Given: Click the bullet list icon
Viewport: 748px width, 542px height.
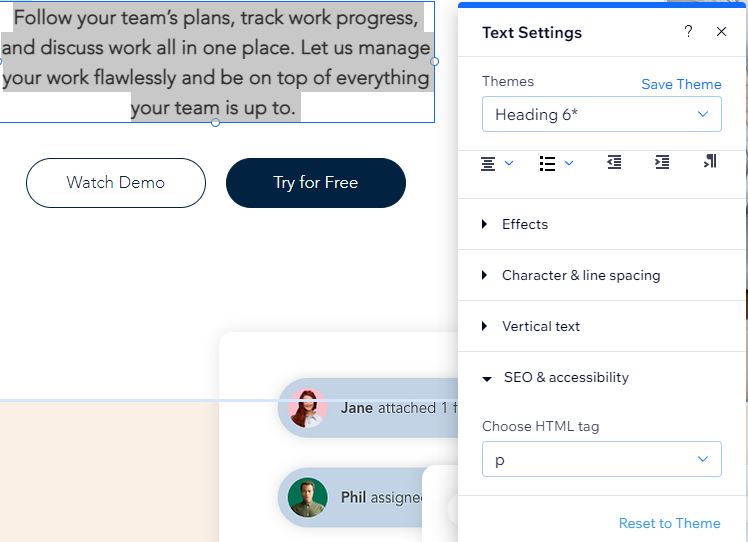Looking at the screenshot, I should pyautogui.click(x=547, y=163).
